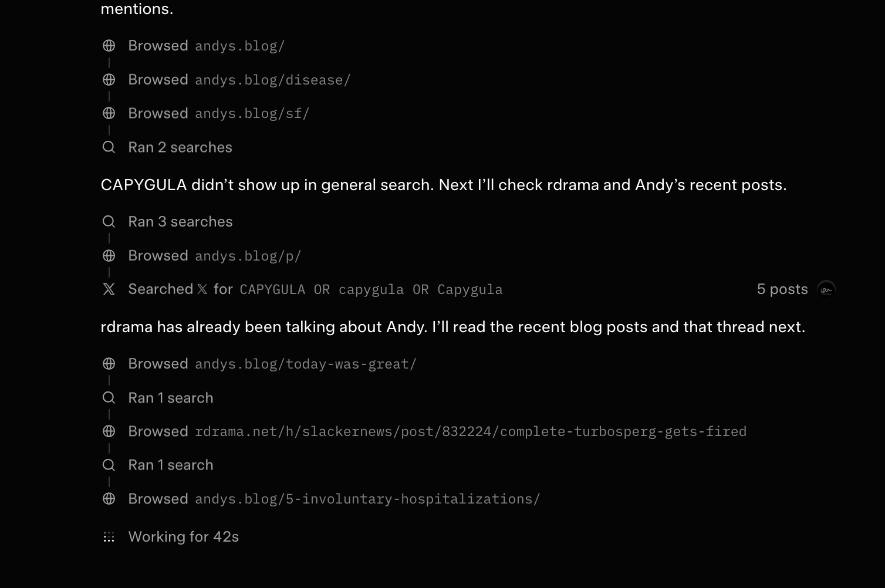Open rdrama.net complete-turbosperg-gets-fired link

tap(471, 431)
